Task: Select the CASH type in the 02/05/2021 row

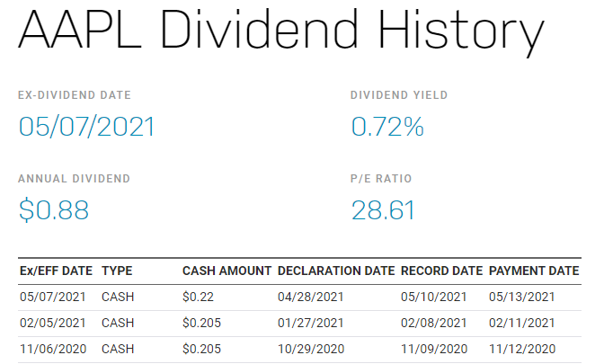Action: point(118,323)
